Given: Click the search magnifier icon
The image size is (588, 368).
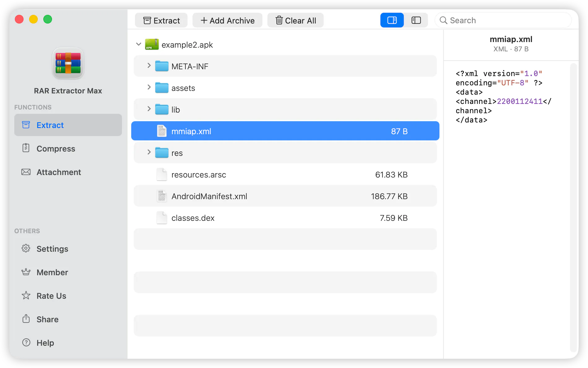Looking at the screenshot, I should click(443, 20).
